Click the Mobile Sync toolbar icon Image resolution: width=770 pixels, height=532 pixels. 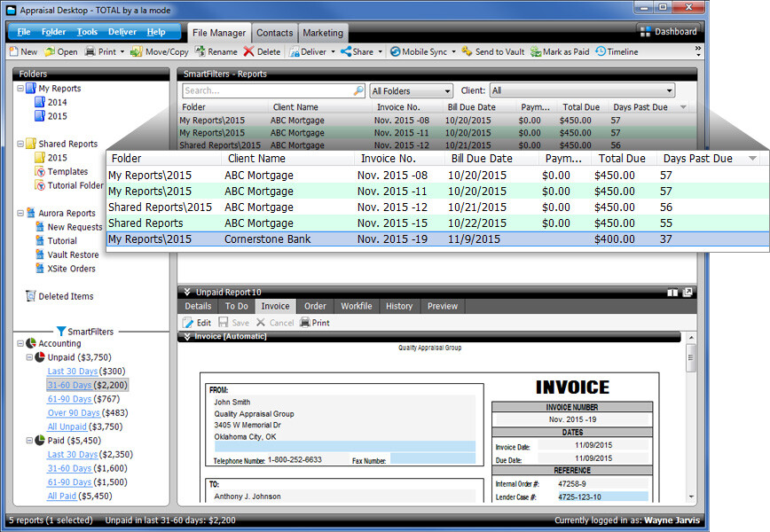coord(396,51)
